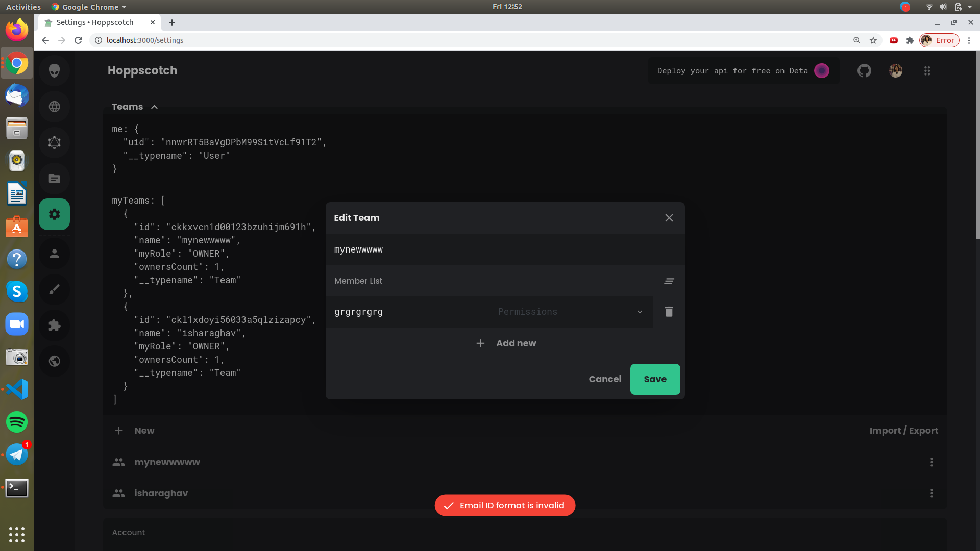Open the Realtime globe sidebar icon

tap(54, 107)
